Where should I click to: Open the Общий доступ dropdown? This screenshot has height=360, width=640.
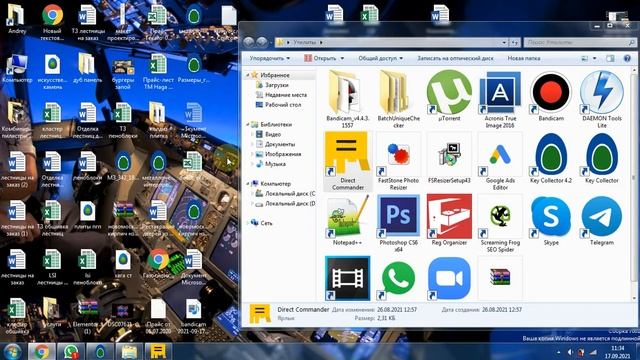380,58
